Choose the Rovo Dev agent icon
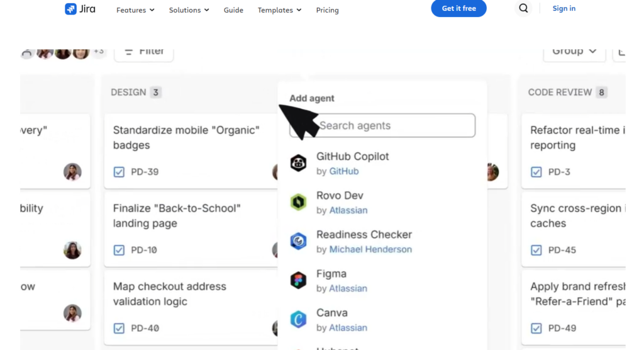Screen dimensions: 644x350 (x=299, y=202)
